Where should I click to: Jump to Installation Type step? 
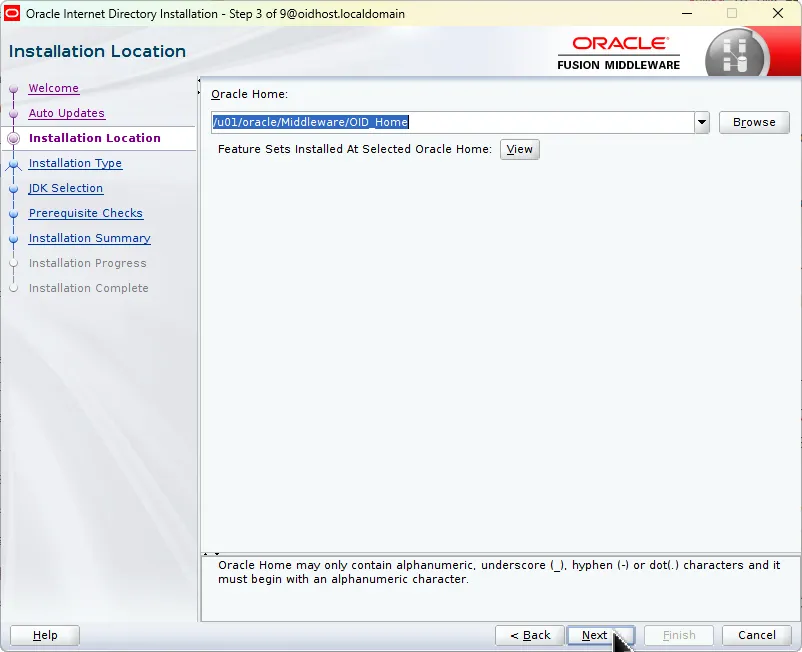click(75, 163)
